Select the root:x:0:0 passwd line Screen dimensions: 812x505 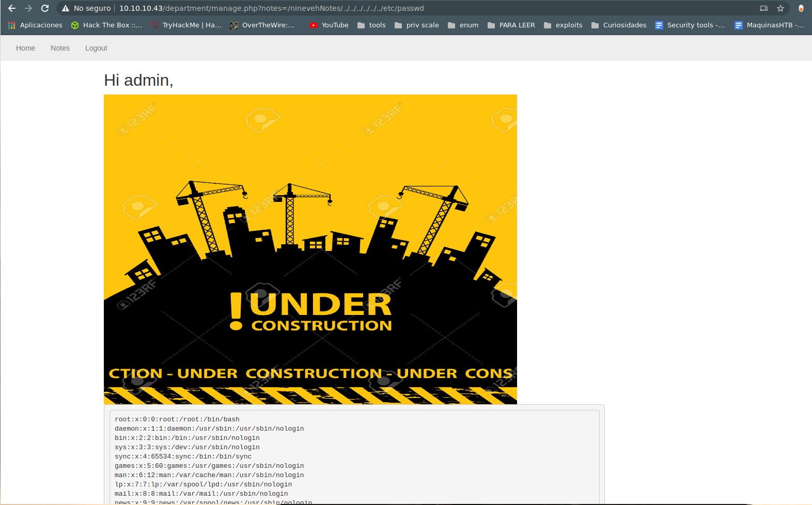tap(177, 419)
